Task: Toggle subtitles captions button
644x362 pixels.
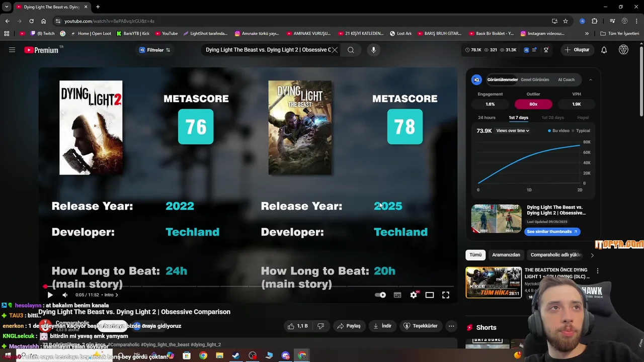Action: (x=397, y=295)
